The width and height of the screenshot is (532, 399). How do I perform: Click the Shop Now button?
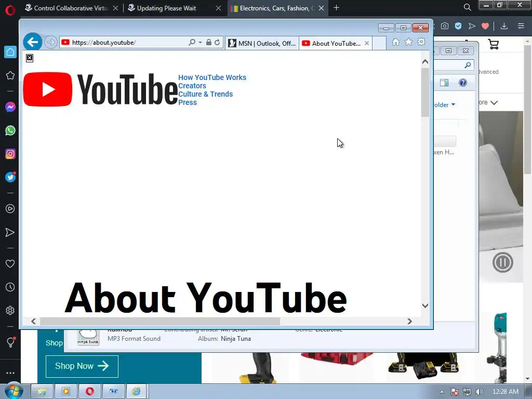click(82, 366)
